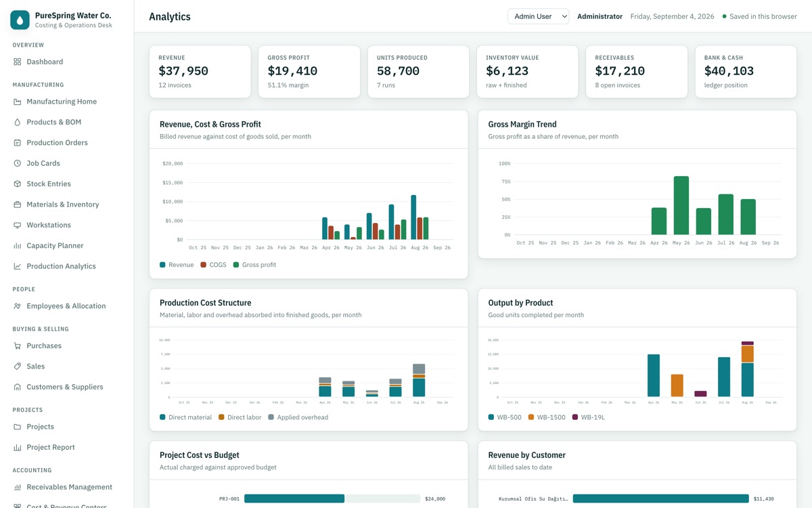Click the May 26 gross margin bar
This screenshot has height=508, width=812.
(x=681, y=205)
